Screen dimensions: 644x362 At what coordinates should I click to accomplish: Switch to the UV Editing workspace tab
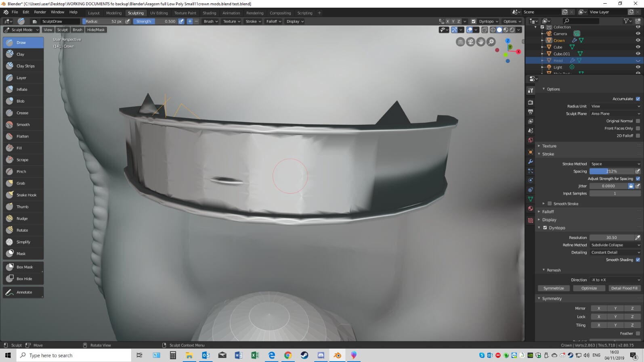159,13
